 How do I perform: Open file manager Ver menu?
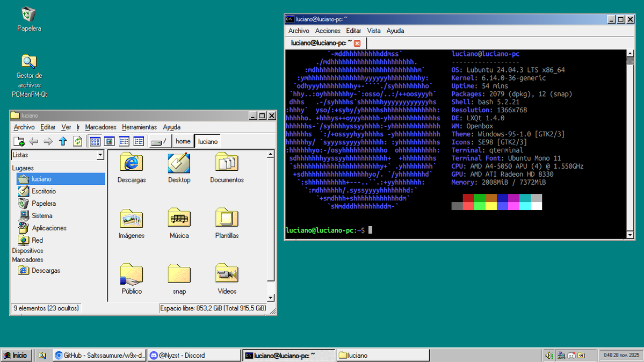pos(66,127)
